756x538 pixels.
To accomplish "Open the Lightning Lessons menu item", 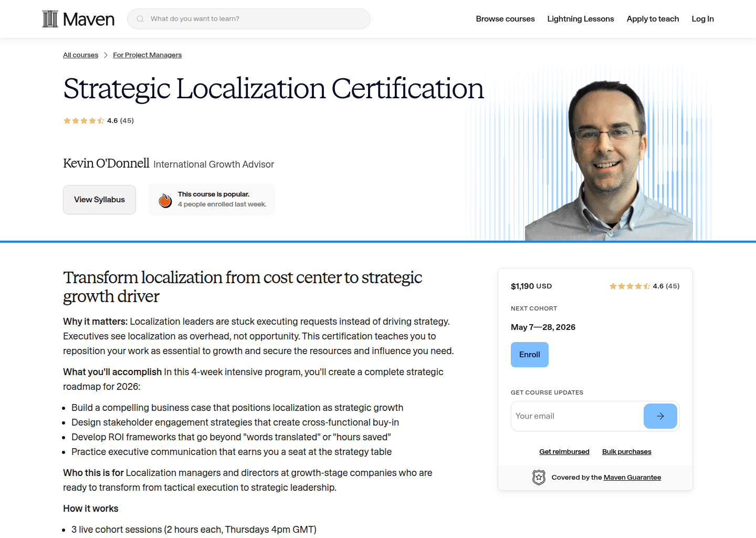I will point(581,18).
